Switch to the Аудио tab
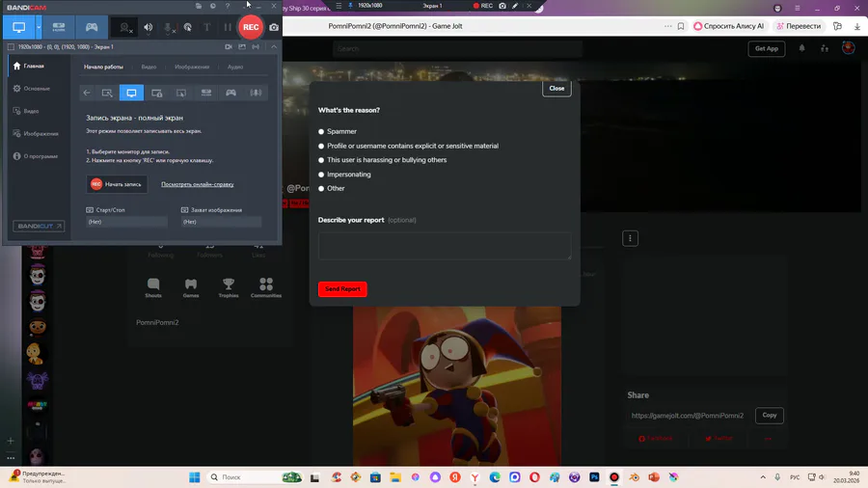This screenshot has width=868, height=488. [x=235, y=67]
